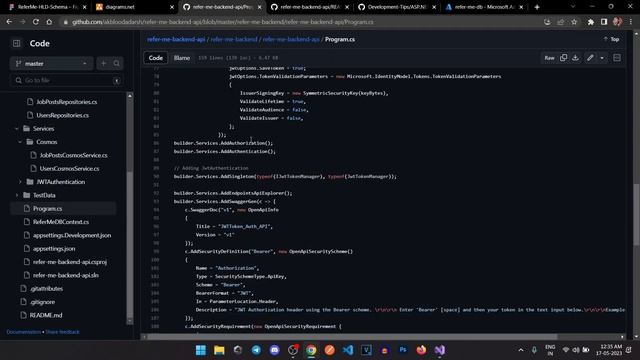640x360 pixels.
Task: Expand the TestData folder chevron
Action: (x=16, y=196)
